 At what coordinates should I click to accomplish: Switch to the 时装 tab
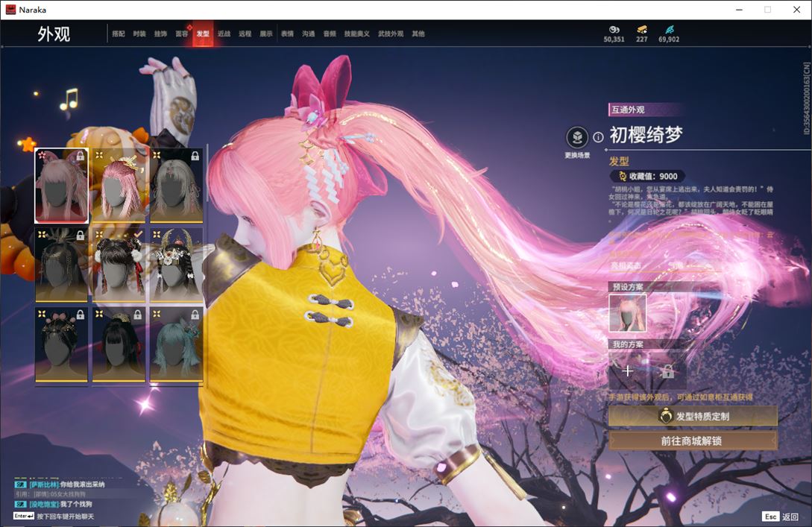(139, 34)
